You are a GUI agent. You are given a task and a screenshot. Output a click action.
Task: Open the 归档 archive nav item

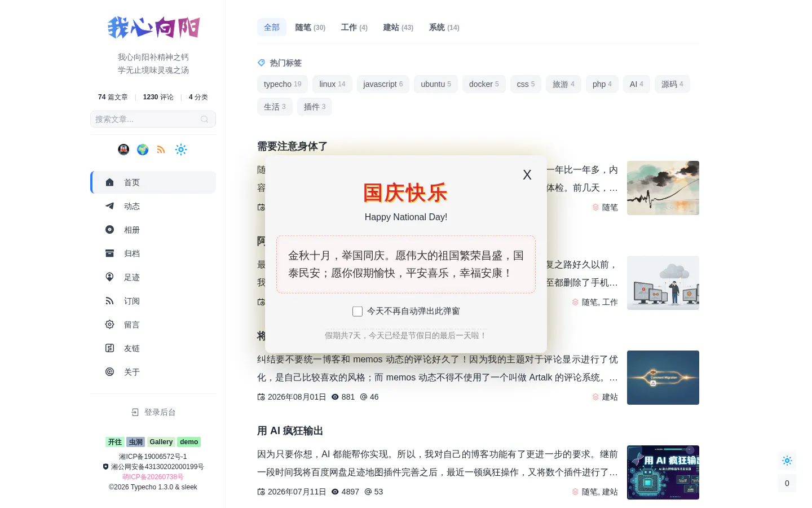pyautogui.click(x=153, y=253)
